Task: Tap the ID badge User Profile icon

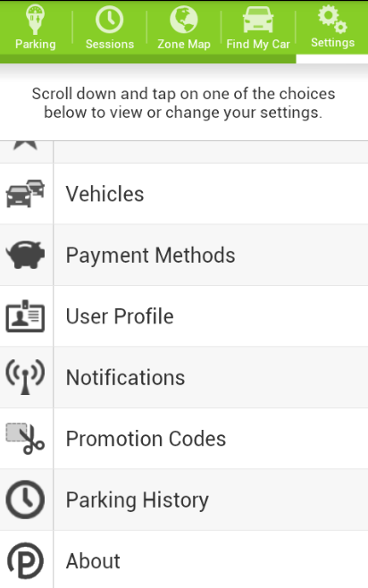Action: (26, 315)
